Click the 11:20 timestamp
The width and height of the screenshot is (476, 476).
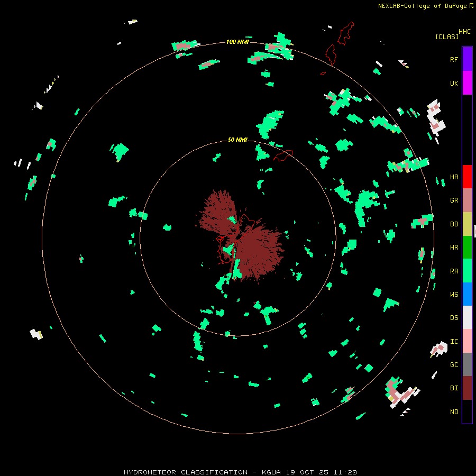345,472
